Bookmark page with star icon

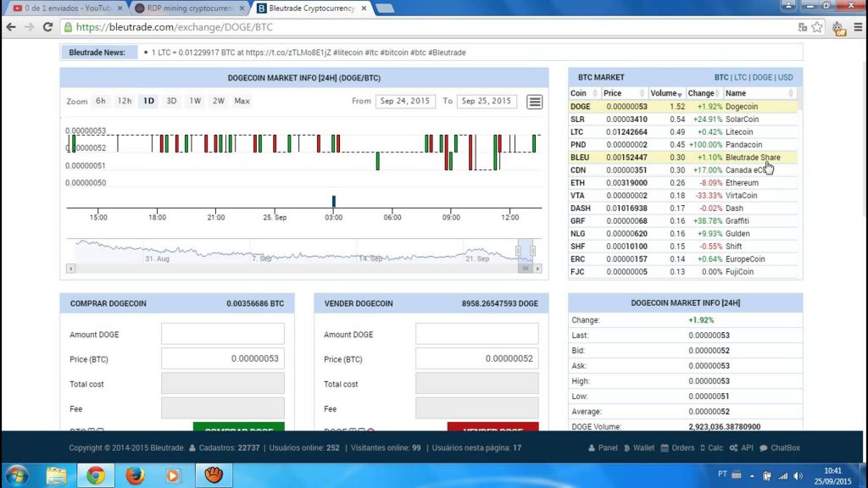coord(817,27)
